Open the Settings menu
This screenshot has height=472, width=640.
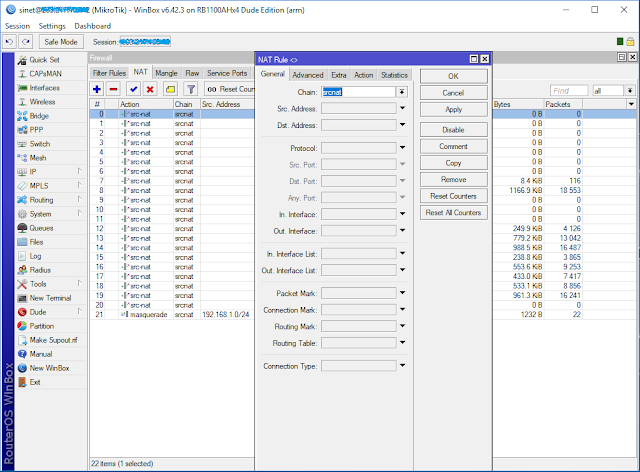52,26
